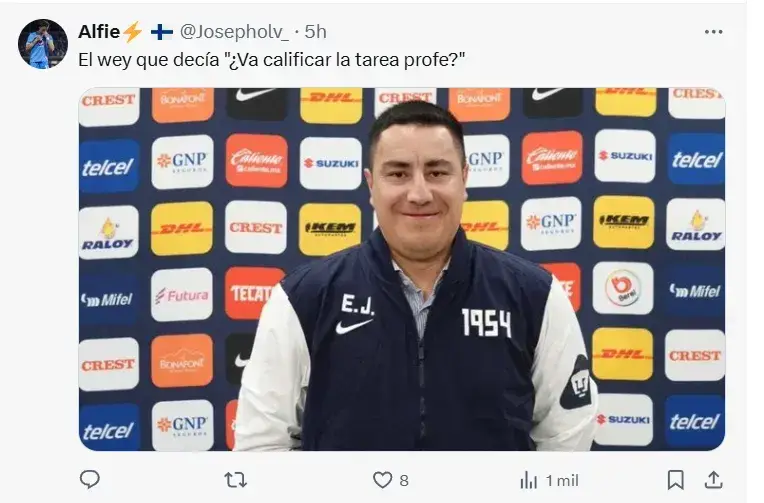
Task: Open Alfie's profile avatar picture
Action: [x=43, y=44]
